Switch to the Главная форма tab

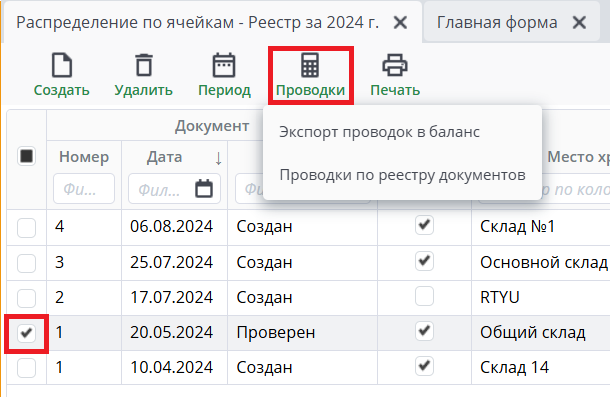tap(497, 23)
